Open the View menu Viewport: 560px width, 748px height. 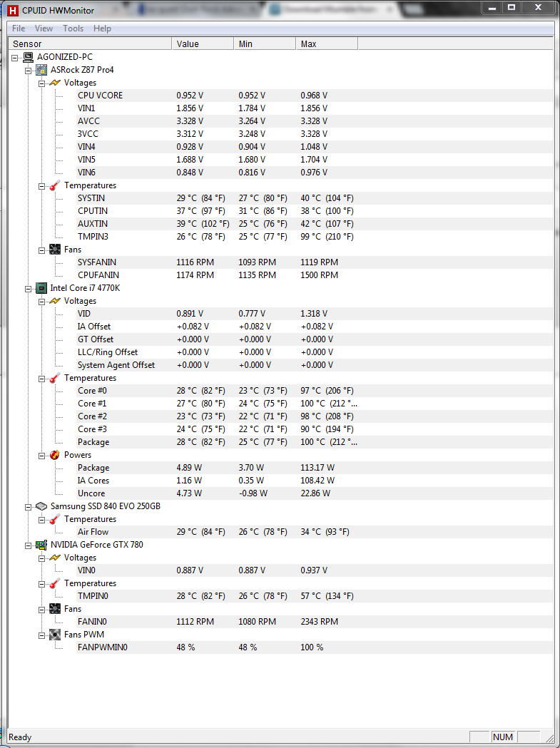click(44, 28)
